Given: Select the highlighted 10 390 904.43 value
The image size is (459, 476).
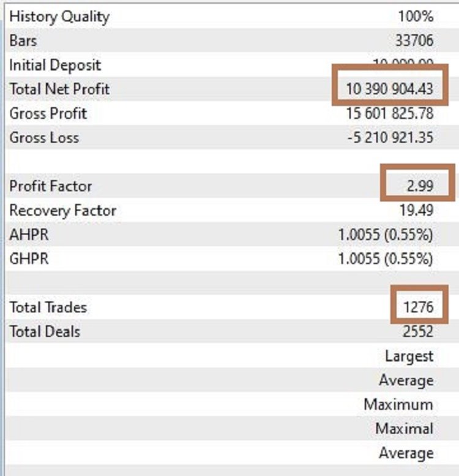Looking at the screenshot, I should 389,89.
